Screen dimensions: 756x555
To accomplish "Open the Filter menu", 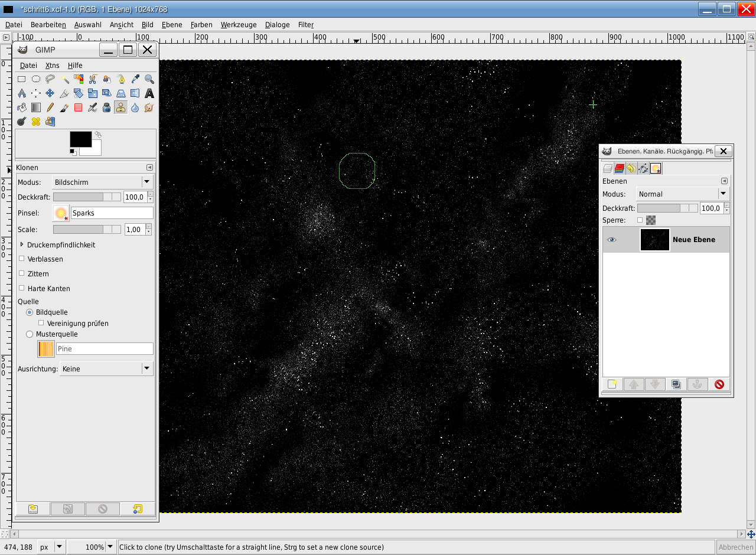I will point(305,25).
